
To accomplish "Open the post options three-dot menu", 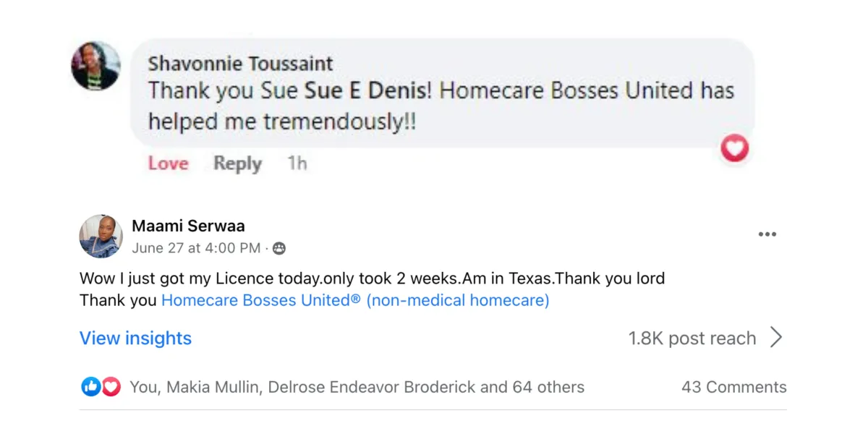I will [767, 234].
